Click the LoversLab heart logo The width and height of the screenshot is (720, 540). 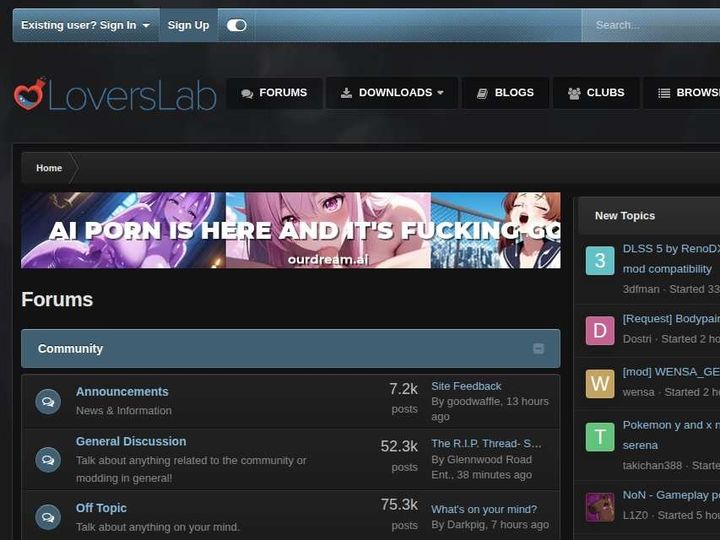(x=30, y=94)
